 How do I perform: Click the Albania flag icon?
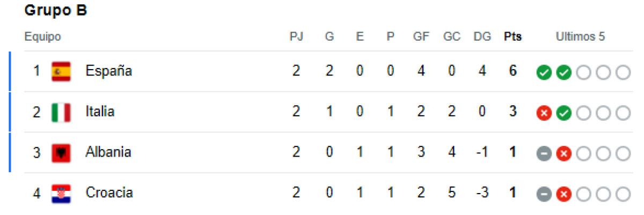(61, 153)
